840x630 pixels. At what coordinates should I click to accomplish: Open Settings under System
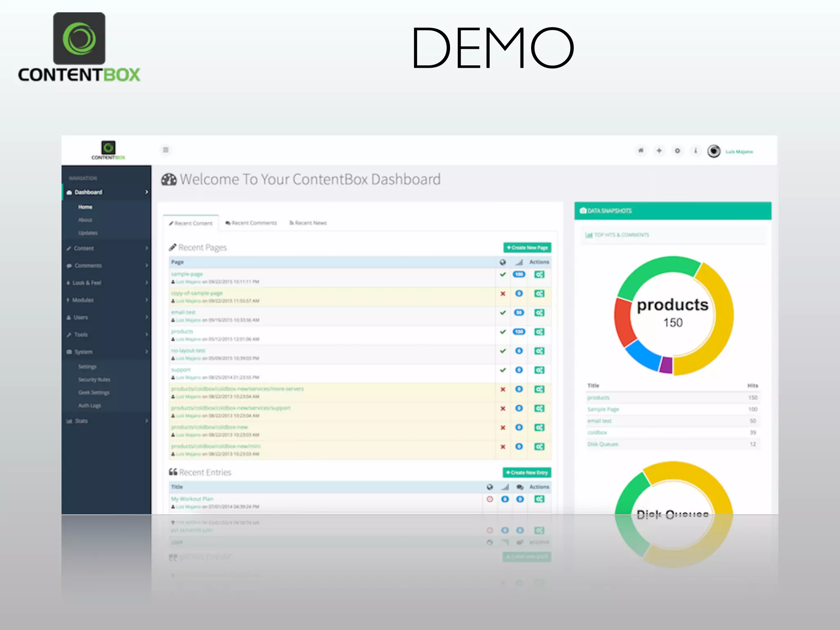tap(87, 367)
